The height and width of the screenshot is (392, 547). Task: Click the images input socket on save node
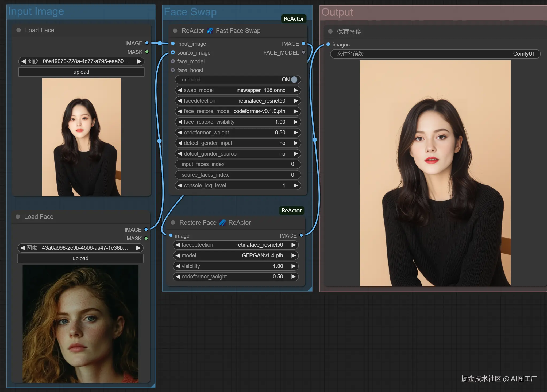coord(328,44)
